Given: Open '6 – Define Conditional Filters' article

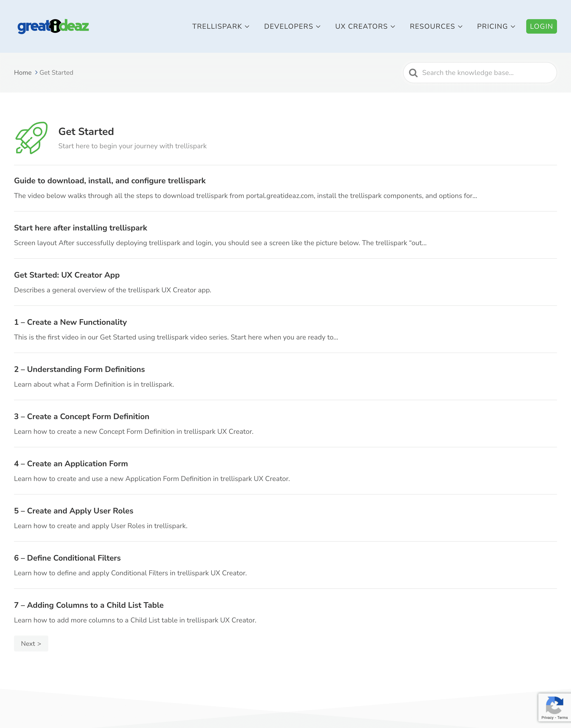Looking at the screenshot, I should [67, 558].
